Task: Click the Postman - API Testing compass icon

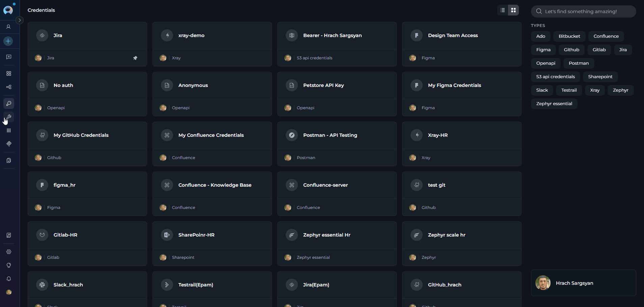Action: pyautogui.click(x=292, y=135)
